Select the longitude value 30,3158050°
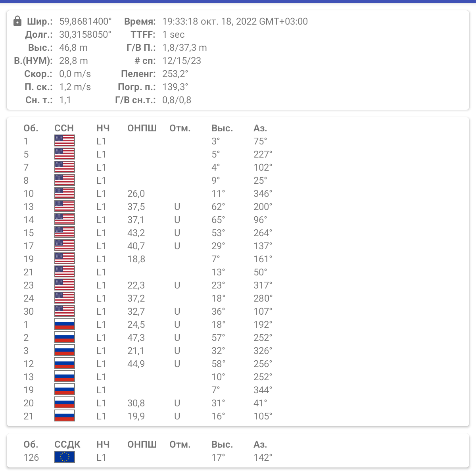The width and height of the screenshot is (476, 475). point(85,35)
